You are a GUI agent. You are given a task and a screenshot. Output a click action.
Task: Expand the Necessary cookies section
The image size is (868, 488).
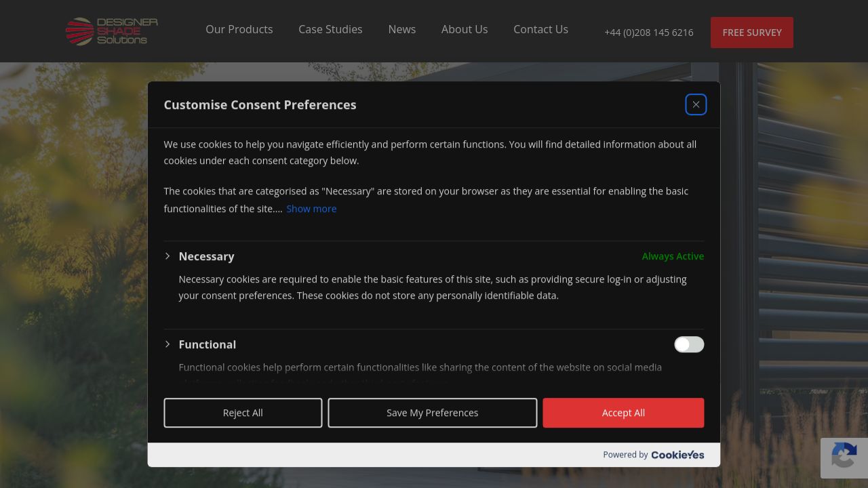click(167, 256)
